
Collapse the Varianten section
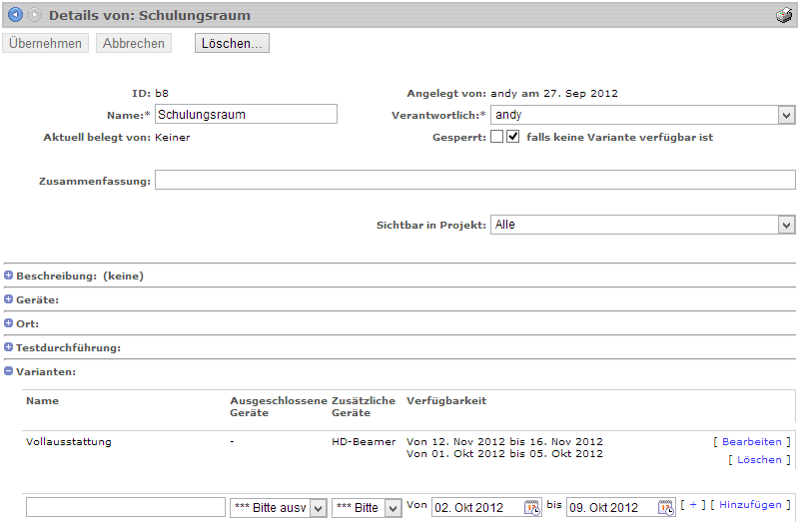[x=9, y=371]
